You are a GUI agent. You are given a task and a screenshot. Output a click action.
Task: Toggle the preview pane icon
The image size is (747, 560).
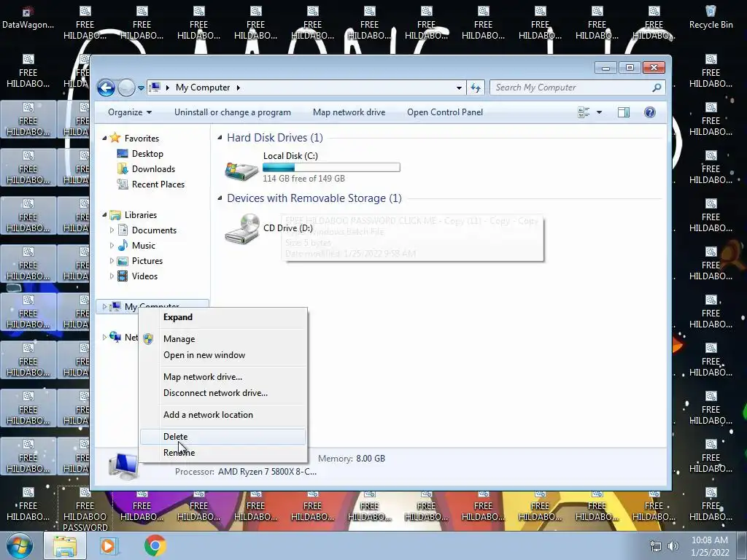coord(624,112)
